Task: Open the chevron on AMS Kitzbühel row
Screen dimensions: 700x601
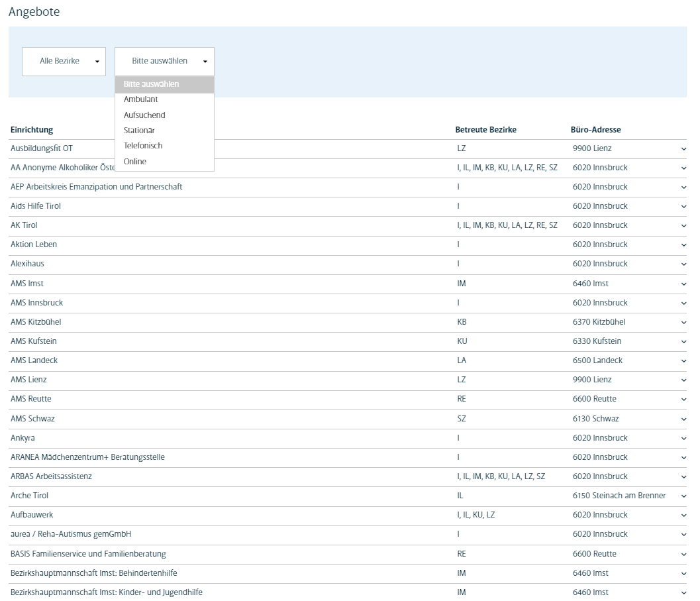Action: [683, 323]
